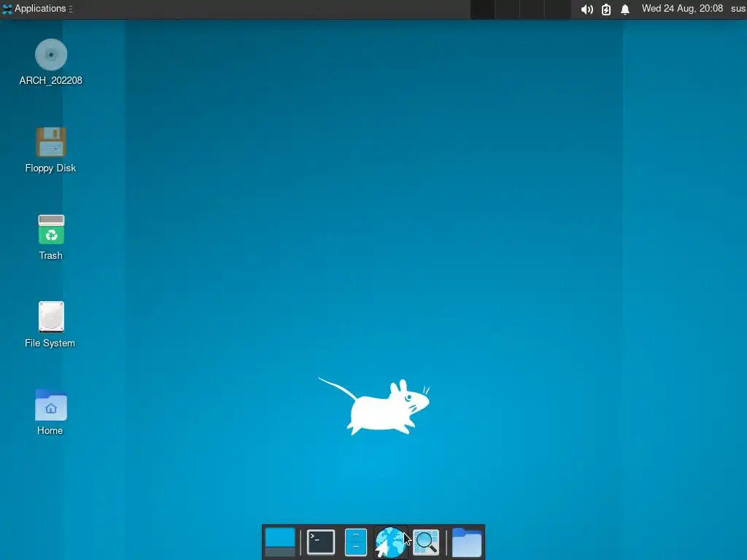Click the 'Floppy Disk' label text
The image size is (747, 560).
tap(50, 168)
